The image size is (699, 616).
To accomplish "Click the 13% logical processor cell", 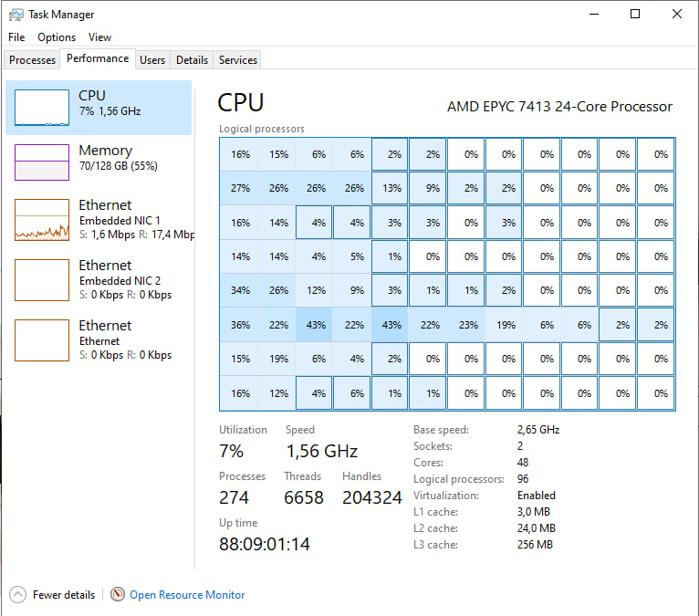I will coord(390,188).
